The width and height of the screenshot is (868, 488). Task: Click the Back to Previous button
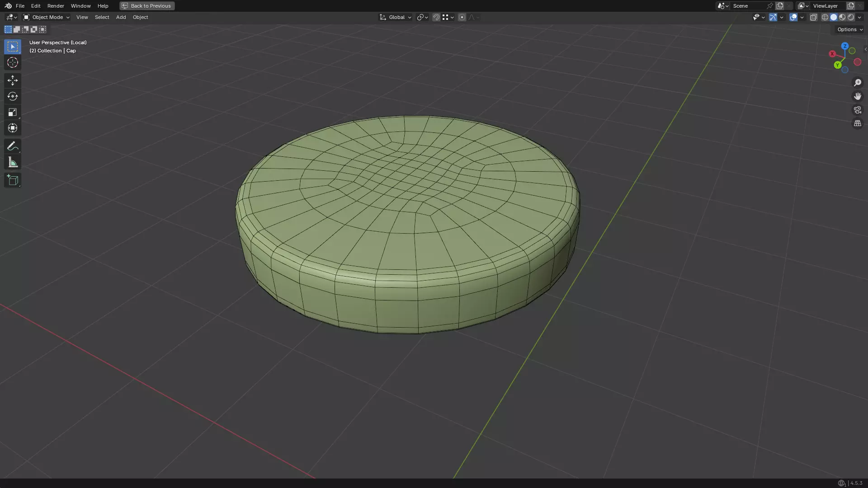[x=147, y=6]
